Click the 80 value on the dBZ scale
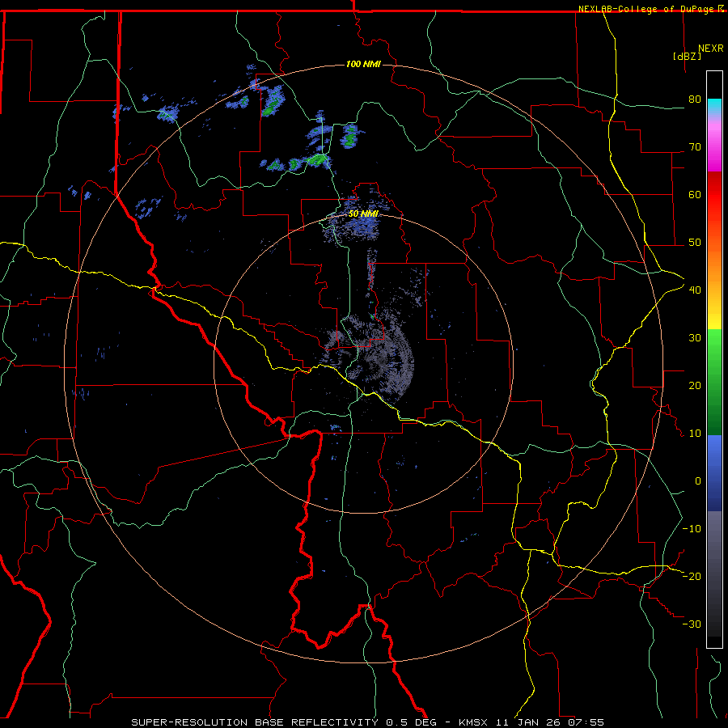 pyautogui.click(x=695, y=99)
